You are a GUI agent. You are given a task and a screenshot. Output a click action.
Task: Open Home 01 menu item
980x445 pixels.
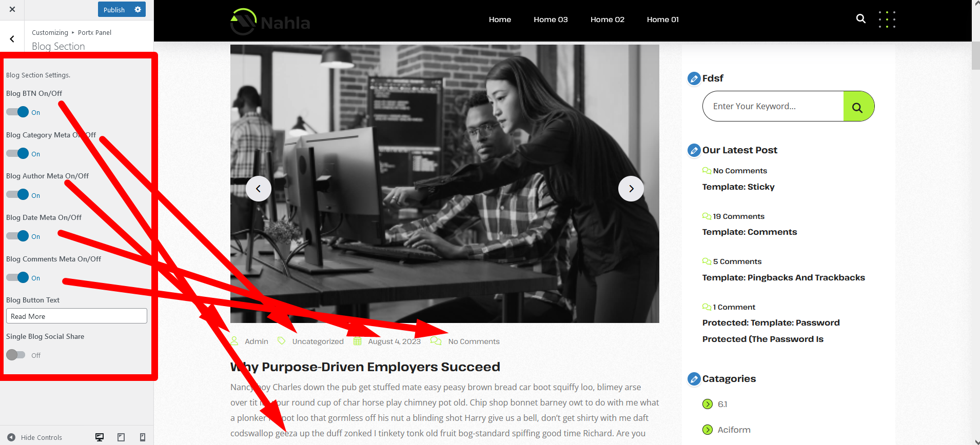662,19
